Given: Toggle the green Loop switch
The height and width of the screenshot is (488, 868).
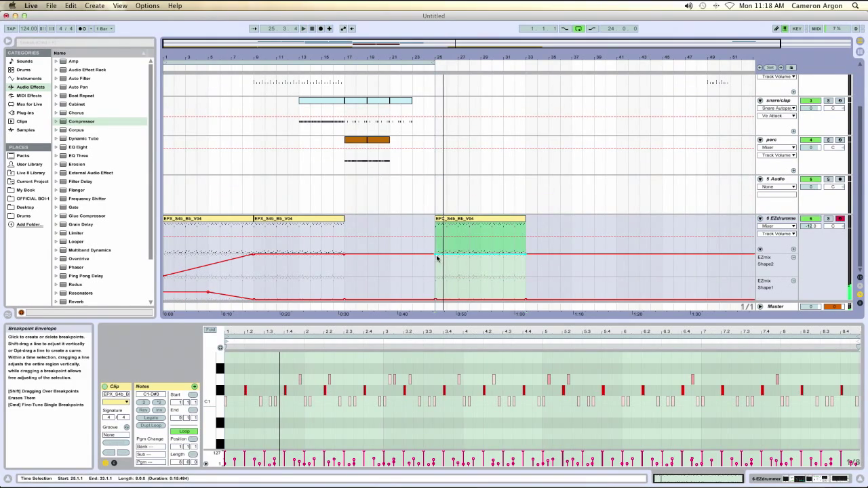Looking at the screenshot, I should (578, 28).
